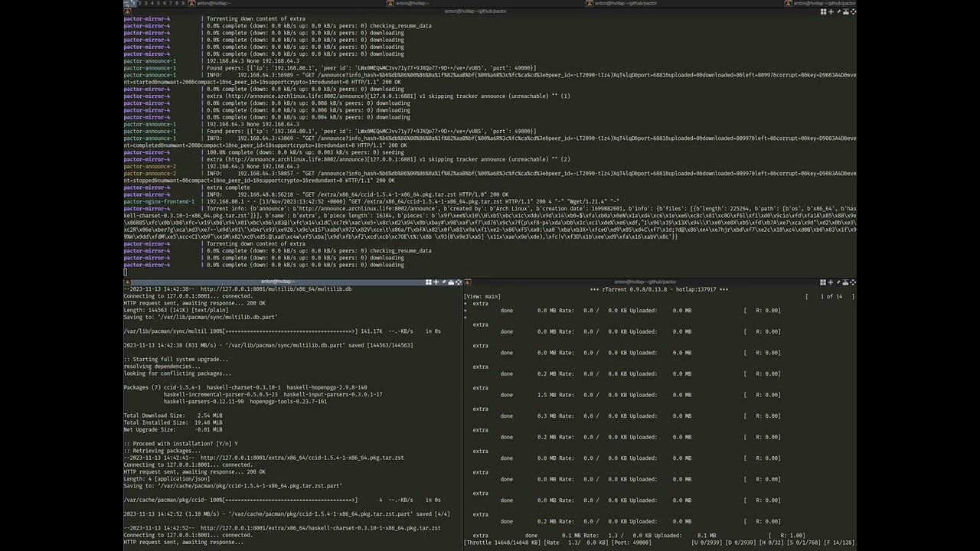
Task: Click 'Packages (7)' list heading
Action: (x=142, y=387)
